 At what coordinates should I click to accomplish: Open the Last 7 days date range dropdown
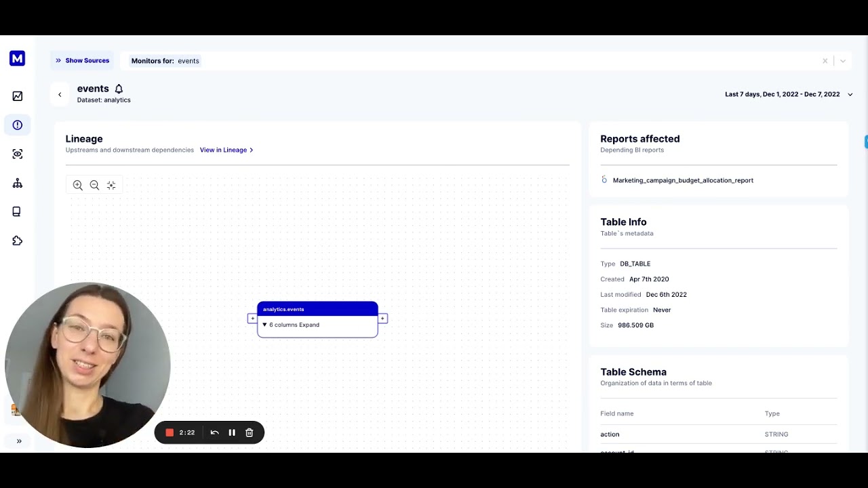pos(789,94)
